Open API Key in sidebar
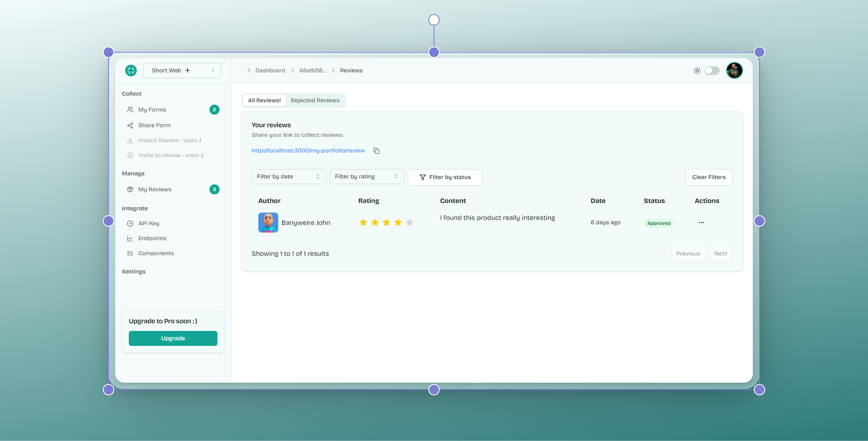 pyautogui.click(x=173, y=223)
